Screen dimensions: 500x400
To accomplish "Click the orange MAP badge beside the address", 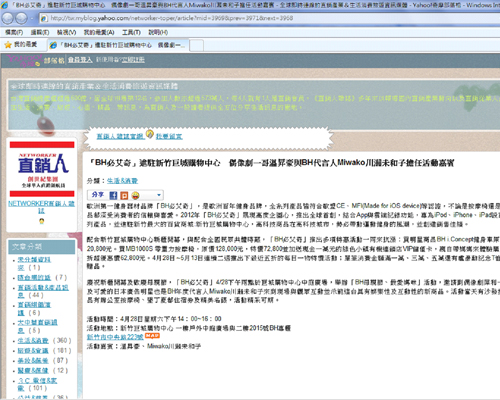I will click(152, 336).
